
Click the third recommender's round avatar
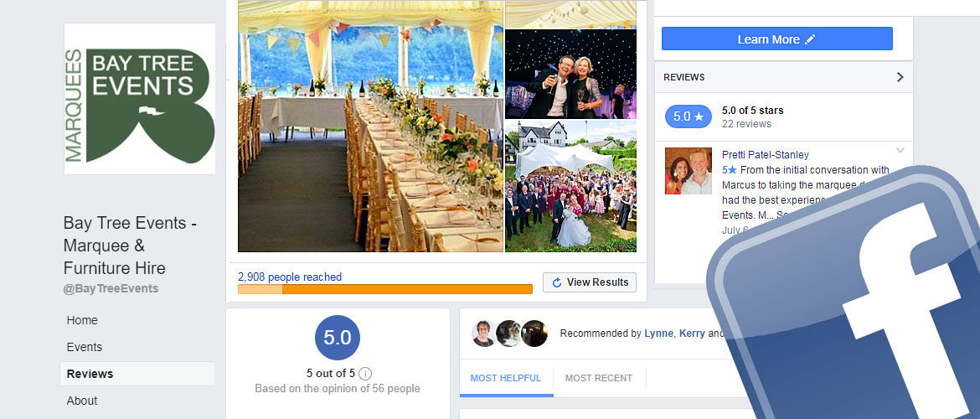click(x=534, y=334)
